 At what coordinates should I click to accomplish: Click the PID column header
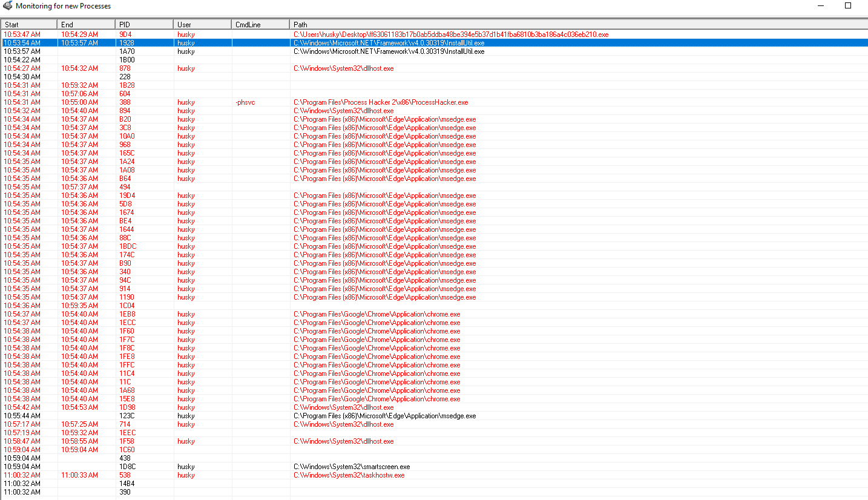145,25
